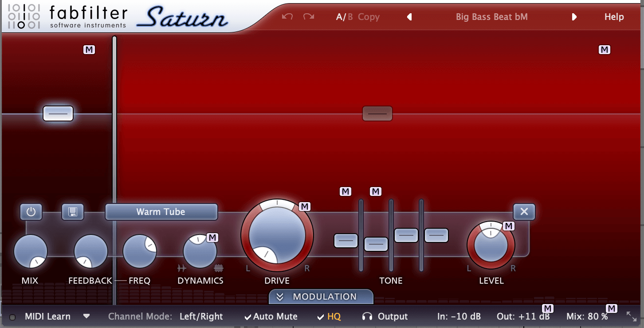Open the Warm Tube style dropdown
The width and height of the screenshot is (644, 328).
[161, 212]
